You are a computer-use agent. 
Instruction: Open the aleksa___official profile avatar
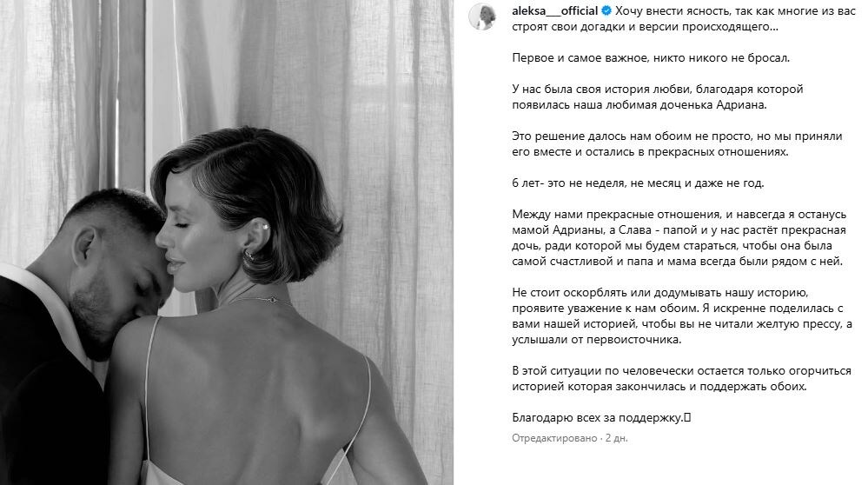coord(482,17)
